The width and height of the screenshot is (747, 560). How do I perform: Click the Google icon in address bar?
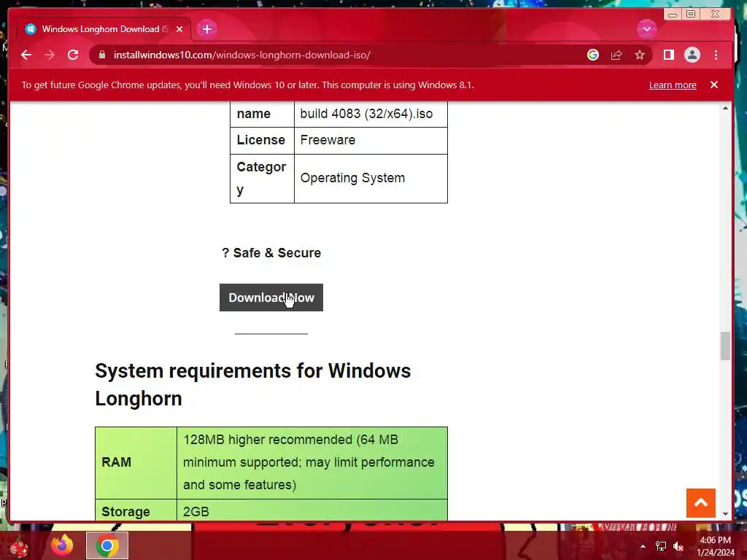tap(592, 55)
